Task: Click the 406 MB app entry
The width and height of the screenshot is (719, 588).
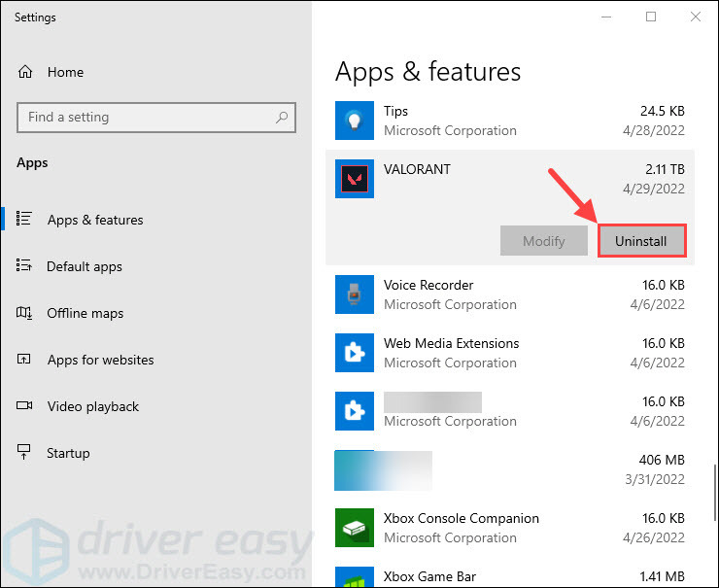Action: click(510, 469)
